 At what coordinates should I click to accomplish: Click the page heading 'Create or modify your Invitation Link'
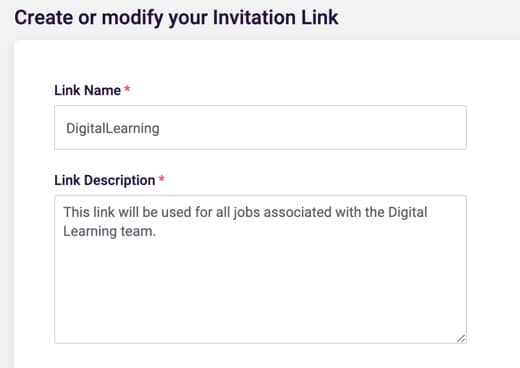(x=176, y=18)
